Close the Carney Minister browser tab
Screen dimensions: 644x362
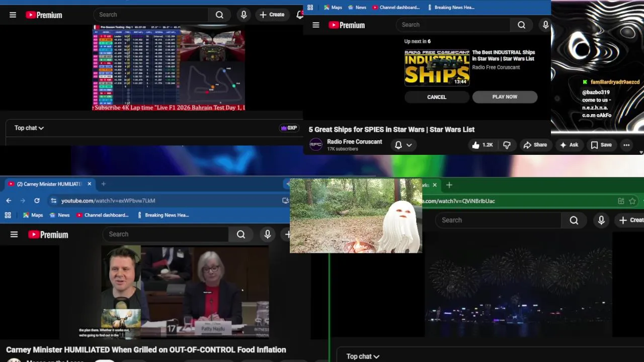click(x=89, y=184)
